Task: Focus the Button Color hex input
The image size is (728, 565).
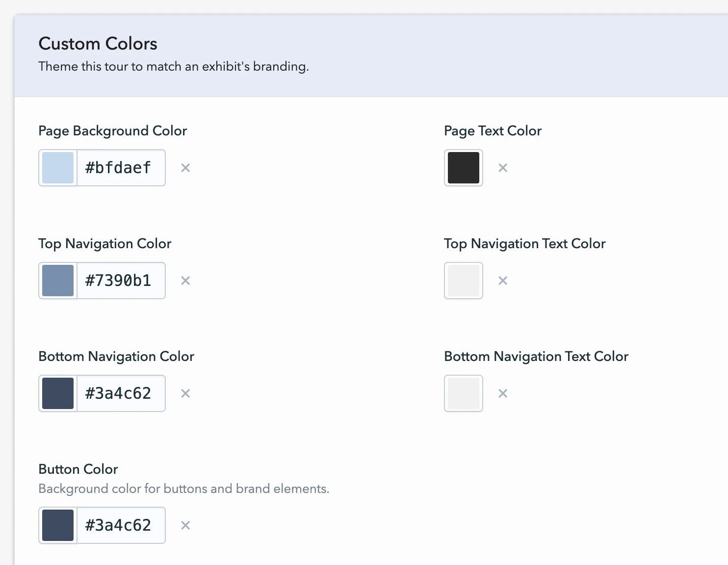Action: tap(121, 525)
